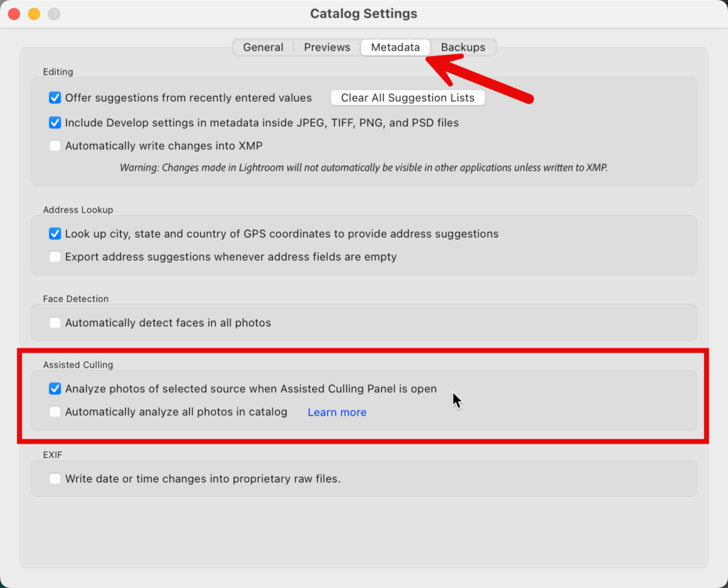Disable offering suggestions from recently entered values

tap(55, 97)
